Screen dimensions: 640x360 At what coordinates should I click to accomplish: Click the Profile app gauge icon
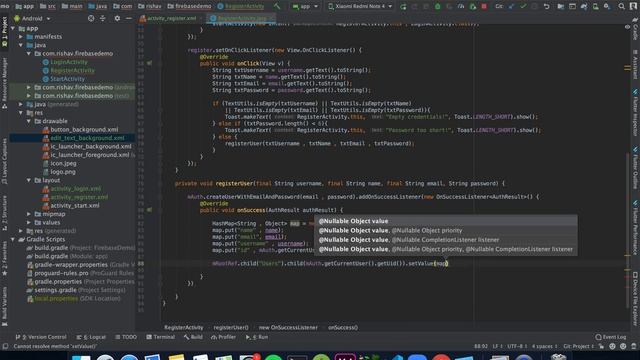coord(461,7)
